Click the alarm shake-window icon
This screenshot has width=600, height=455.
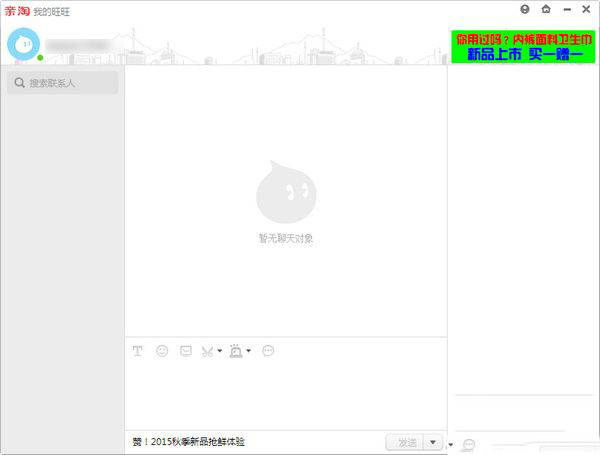click(236, 351)
